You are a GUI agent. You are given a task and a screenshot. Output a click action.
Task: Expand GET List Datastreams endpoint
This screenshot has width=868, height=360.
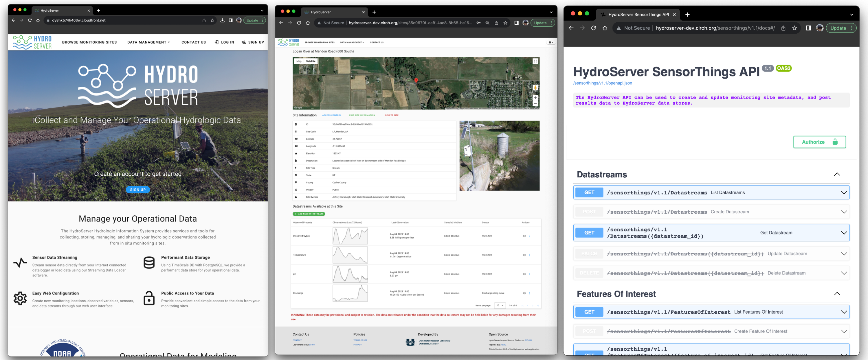[843, 193]
